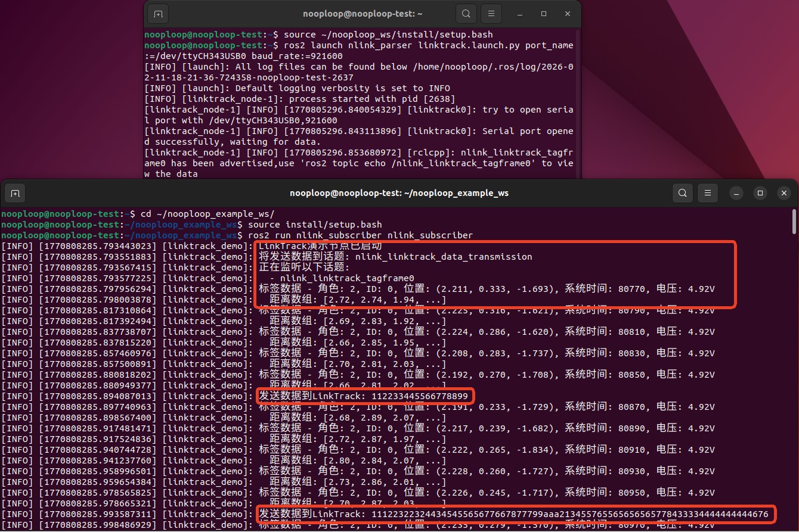Click the 'nlink_linktrack_data_transmission' topic name
Image resolution: width=799 pixels, height=532 pixels.
pos(443,257)
